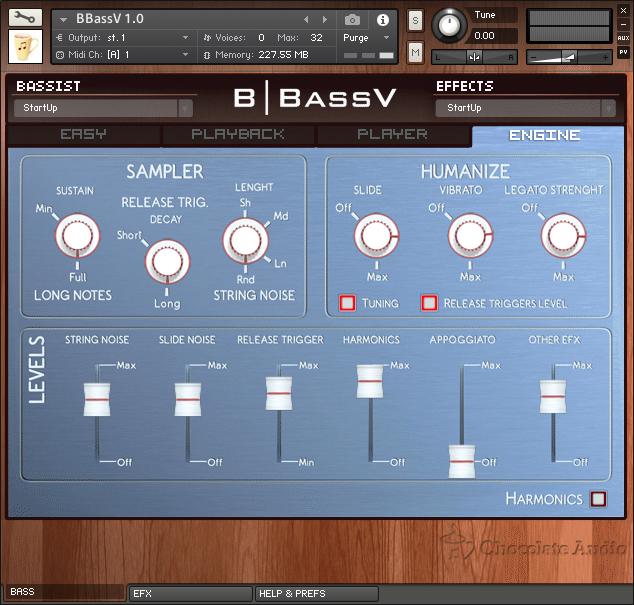
Task: Go to previous instrument preset arrow
Action: (x=306, y=19)
